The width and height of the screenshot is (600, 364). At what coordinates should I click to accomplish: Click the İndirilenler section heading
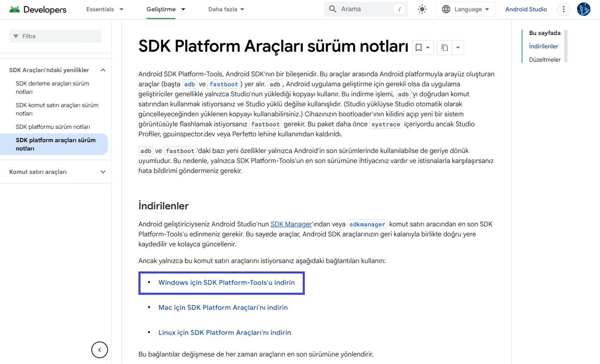[x=163, y=206]
